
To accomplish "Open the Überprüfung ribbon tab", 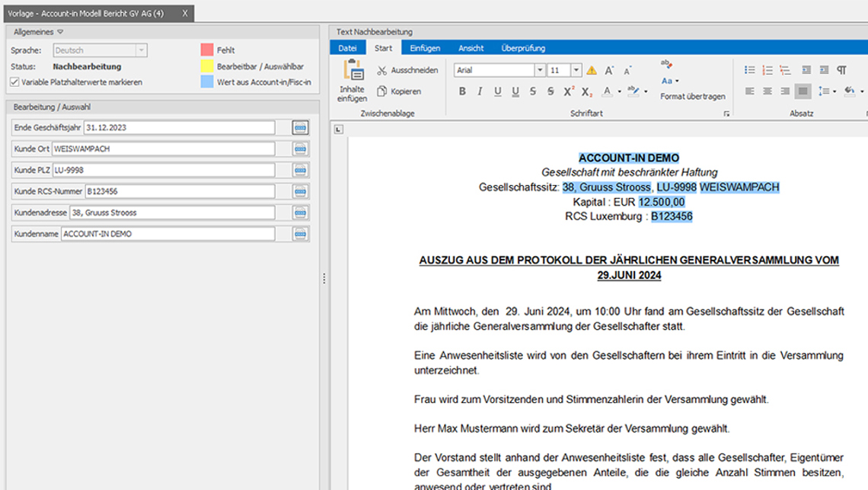I will click(523, 48).
